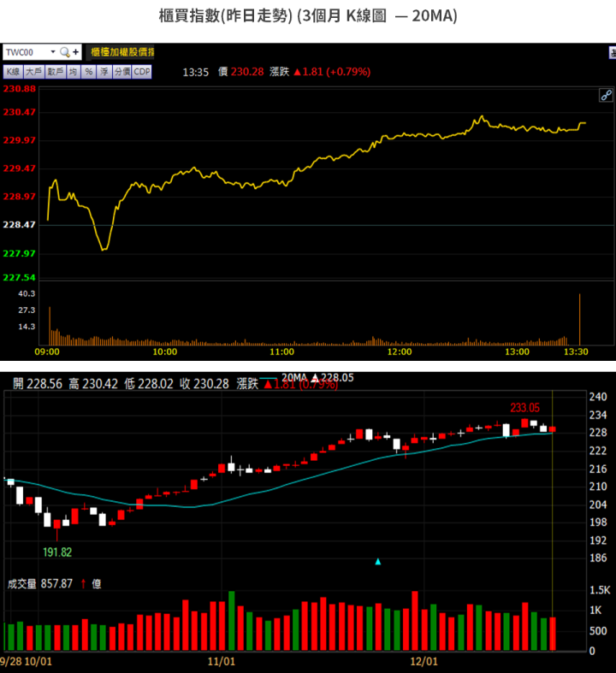The height and width of the screenshot is (673, 616).
Task: Click the magnifier search icon beside TWC00
Action: (x=64, y=52)
